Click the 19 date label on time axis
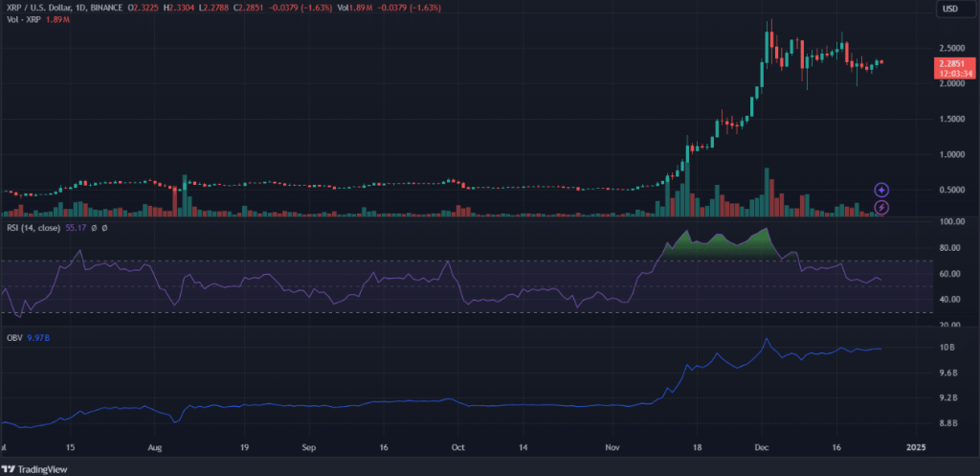980x476 pixels. (x=244, y=448)
